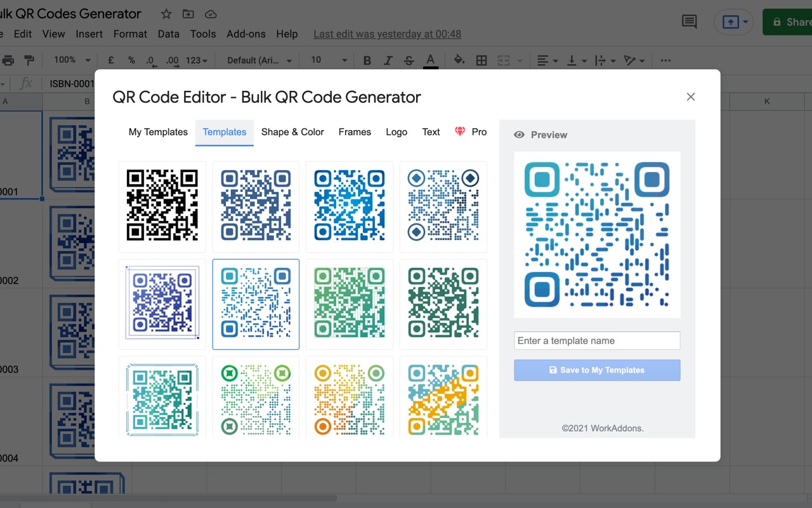The image size is (812, 508).
Task: Open the font size 10 dropdown
Action: click(329, 60)
